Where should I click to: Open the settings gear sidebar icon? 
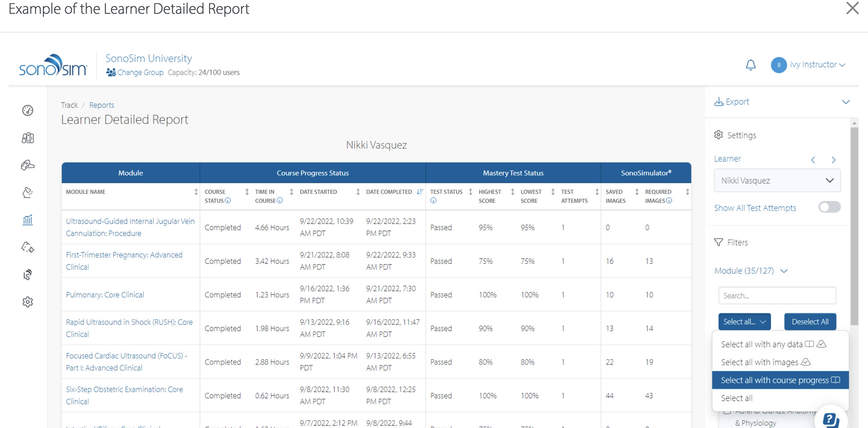coord(28,302)
